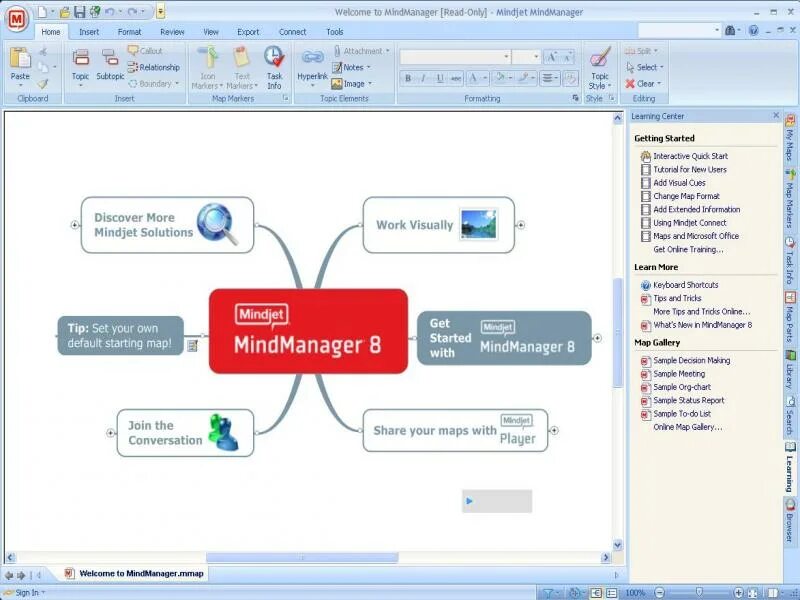800x600 pixels.
Task: Open the Browser side pane tab
Action: [790, 521]
